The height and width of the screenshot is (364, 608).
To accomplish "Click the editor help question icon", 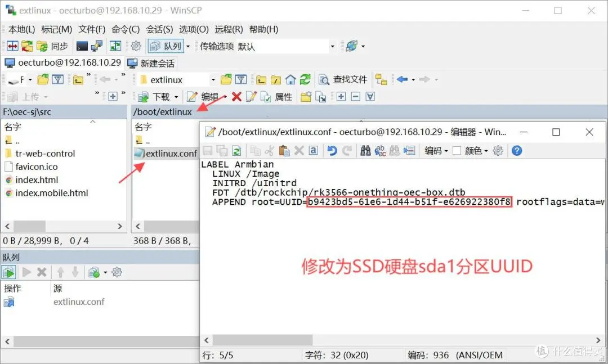I will tap(516, 150).
